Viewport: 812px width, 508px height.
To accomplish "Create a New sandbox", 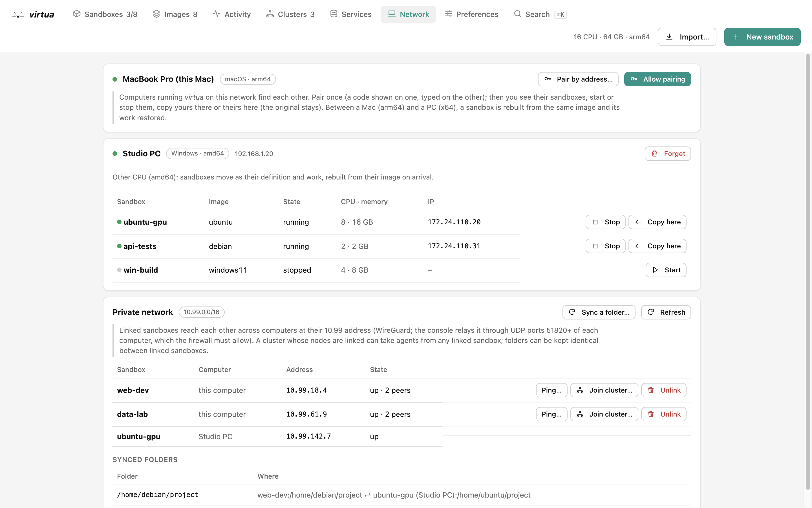I will (762, 37).
